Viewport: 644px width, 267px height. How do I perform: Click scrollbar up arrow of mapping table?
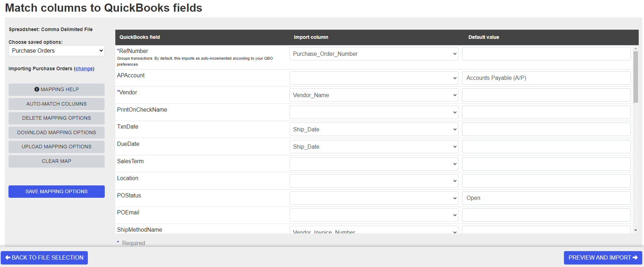(x=636, y=48)
